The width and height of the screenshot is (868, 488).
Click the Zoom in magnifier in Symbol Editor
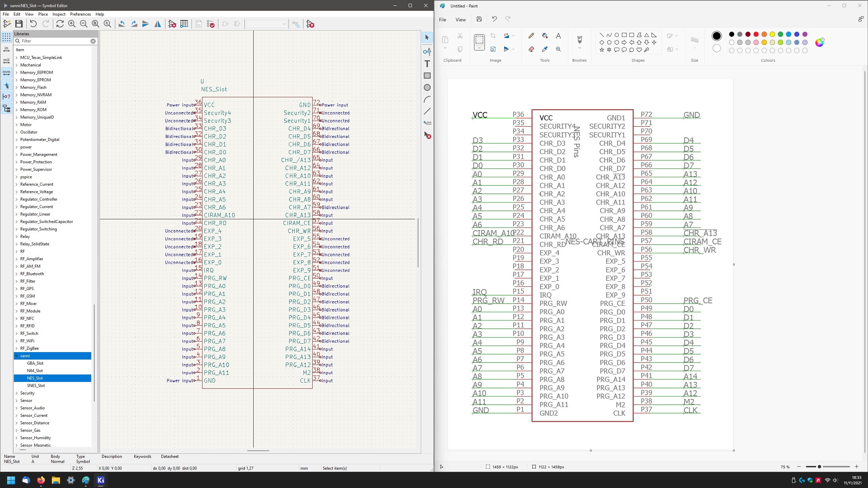72,24
